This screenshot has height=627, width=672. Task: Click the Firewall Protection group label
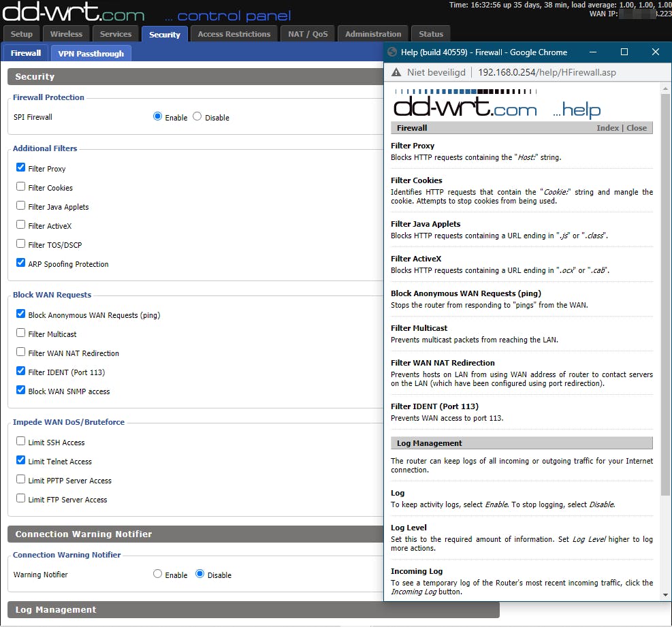pyautogui.click(x=48, y=97)
